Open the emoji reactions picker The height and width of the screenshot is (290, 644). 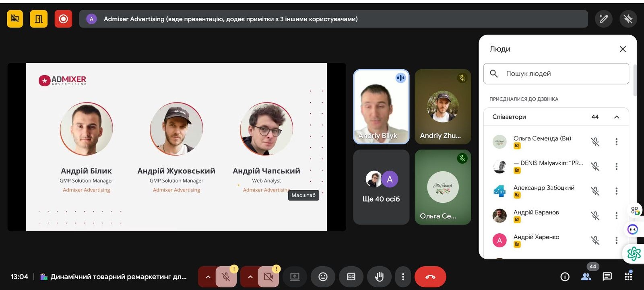tap(323, 277)
